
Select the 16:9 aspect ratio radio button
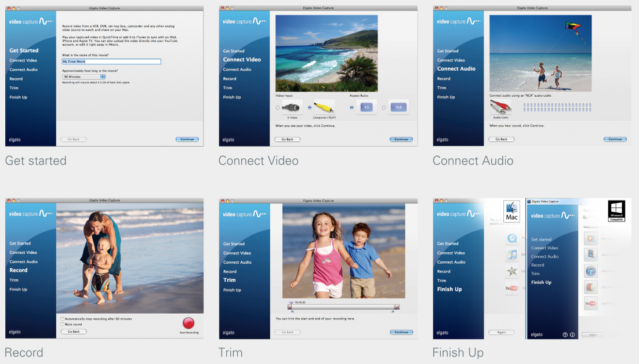click(x=383, y=107)
